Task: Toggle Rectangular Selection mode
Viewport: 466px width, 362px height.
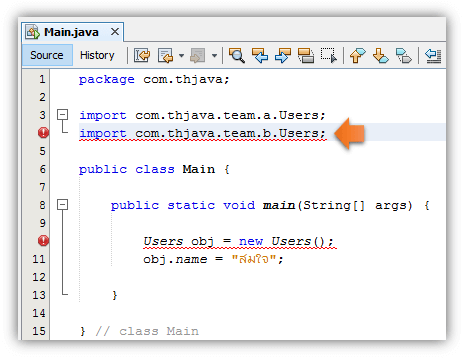Action: (x=329, y=55)
